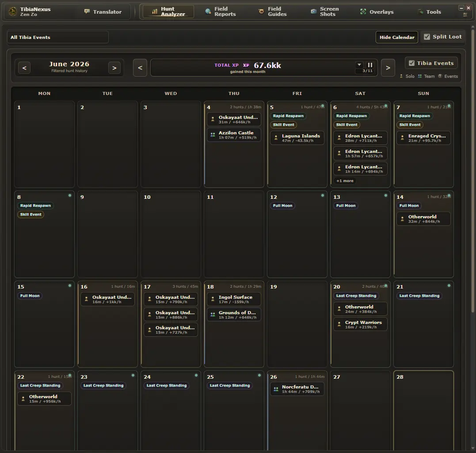The width and height of the screenshot is (476, 453).
Task: Select Last Creep Standing tag on June 20
Action: (356, 296)
